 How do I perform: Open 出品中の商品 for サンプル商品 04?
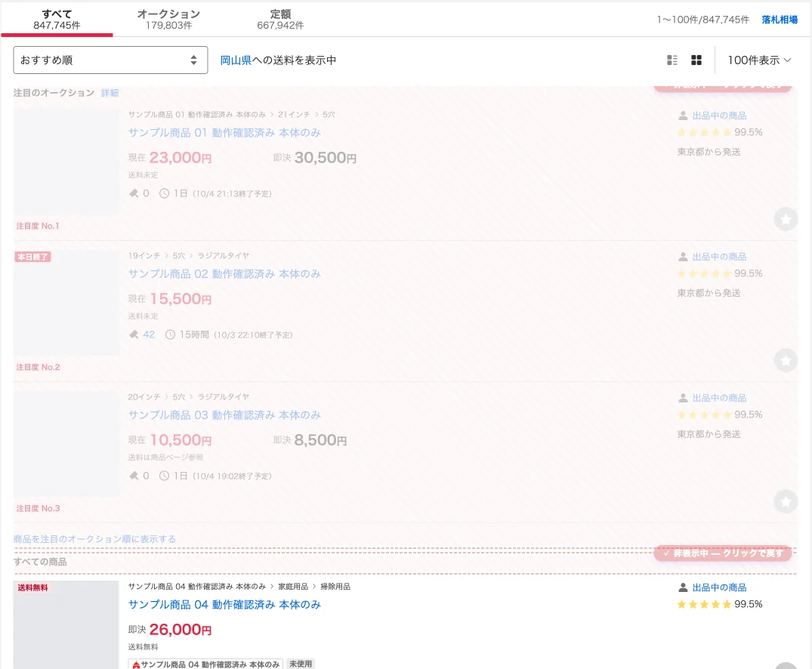[719, 587]
